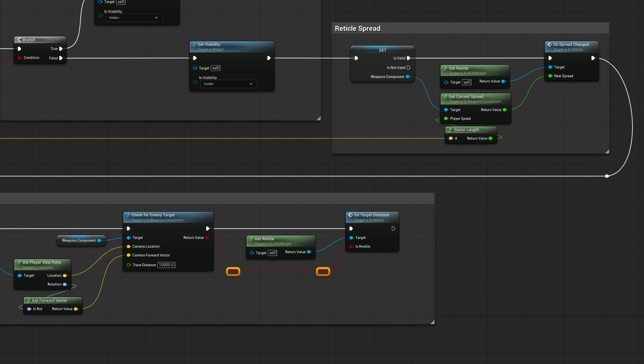Select the Vector Length node header
This screenshot has width=644, height=364.
point(471,130)
